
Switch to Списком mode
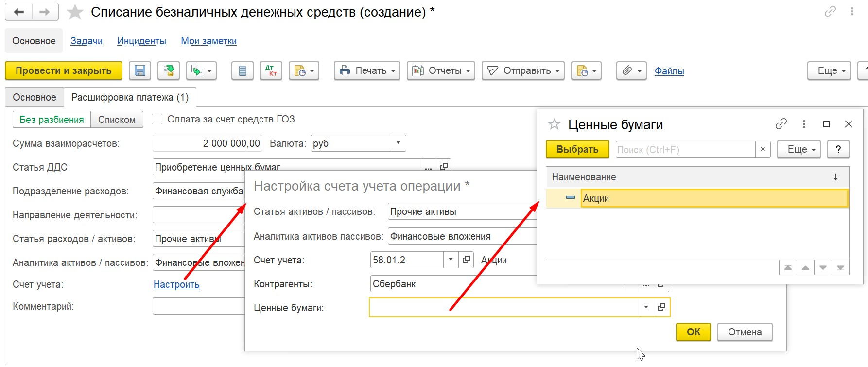pyautogui.click(x=117, y=120)
